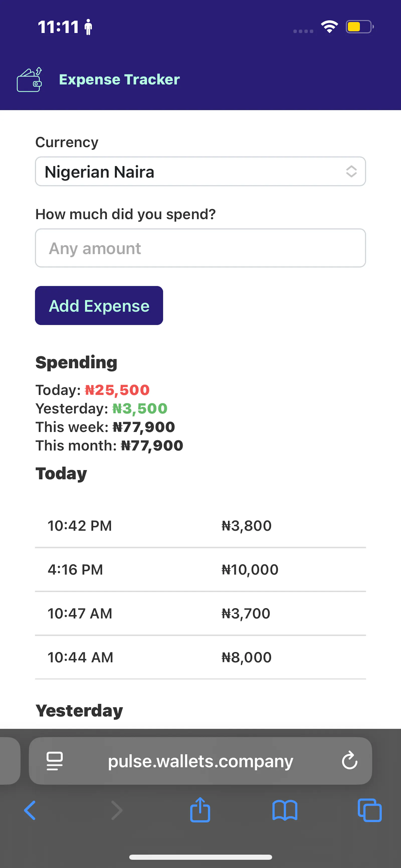
Task: Select the 10:44 AM ₦8,000 expense
Action: tap(200, 657)
